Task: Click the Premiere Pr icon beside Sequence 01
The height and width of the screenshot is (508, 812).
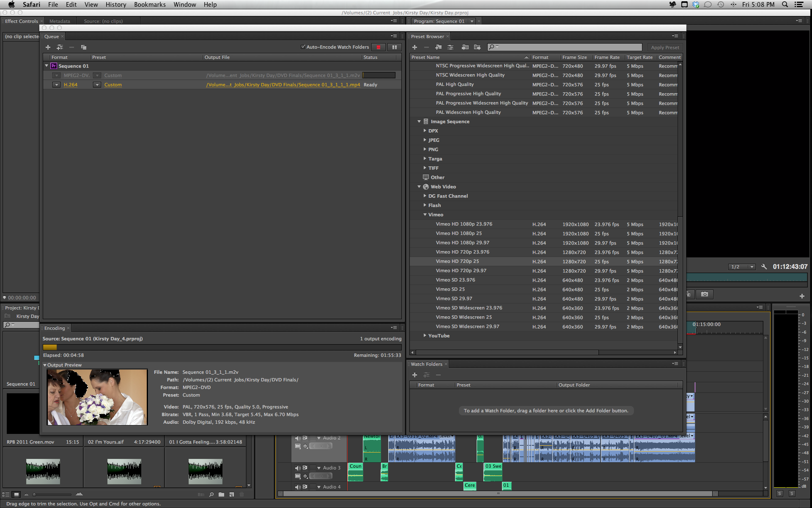Action: pos(54,66)
